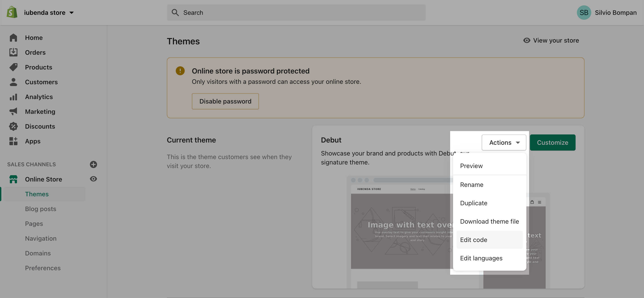Choose Duplicate in the Actions menu
This screenshot has width=644, height=298.
pyautogui.click(x=474, y=203)
